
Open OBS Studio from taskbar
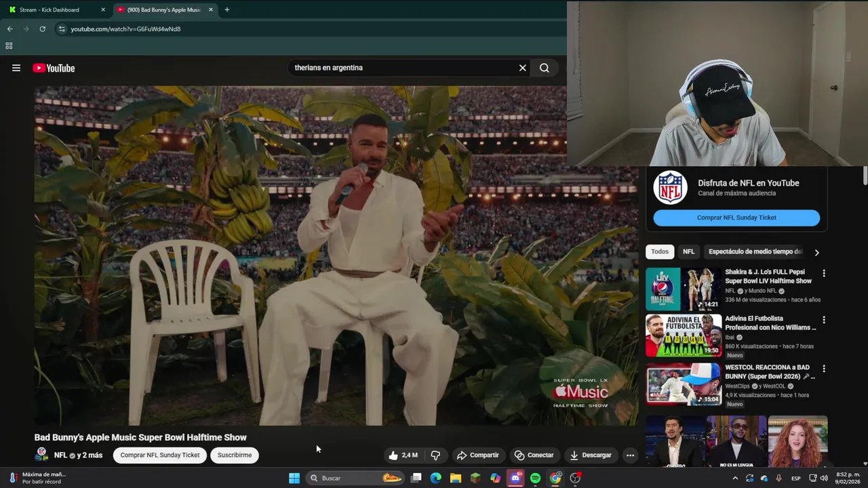[x=575, y=478]
